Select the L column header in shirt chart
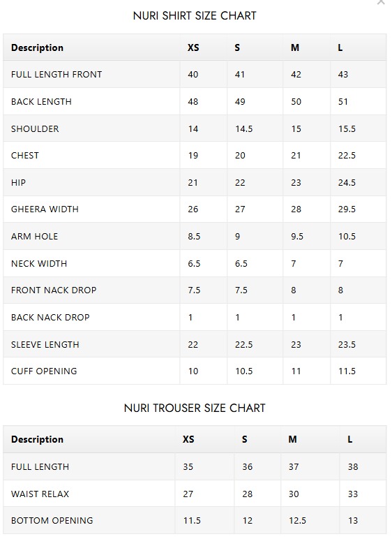This screenshot has width=392, height=539. pyautogui.click(x=340, y=47)
